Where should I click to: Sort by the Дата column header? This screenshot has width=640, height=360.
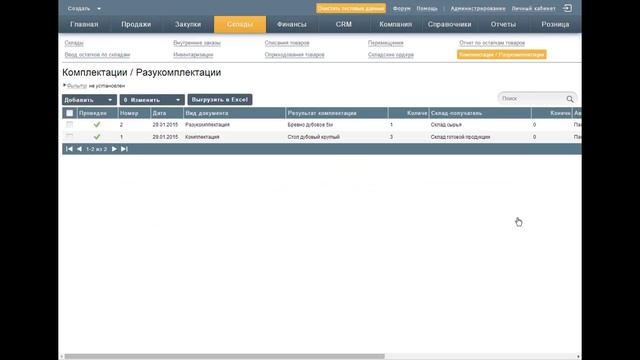click(x=167, y=113)
